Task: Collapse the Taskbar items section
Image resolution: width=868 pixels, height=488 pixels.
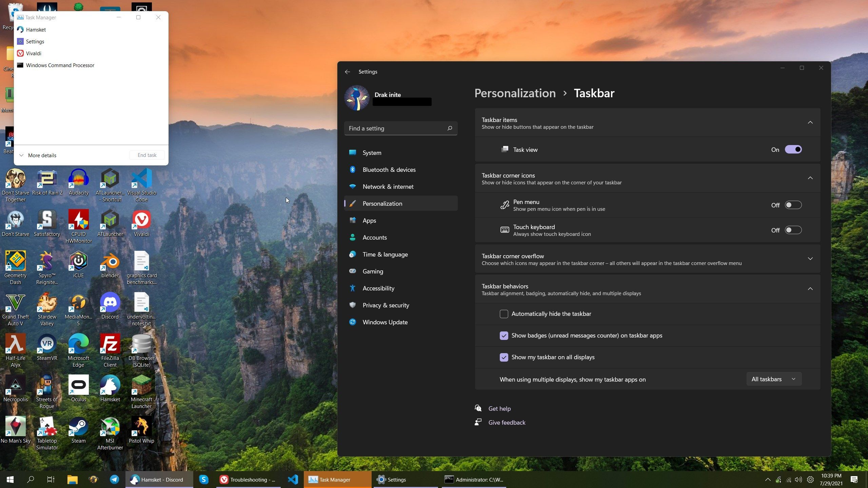Action: pyautogui.click(x=810, y=123)
